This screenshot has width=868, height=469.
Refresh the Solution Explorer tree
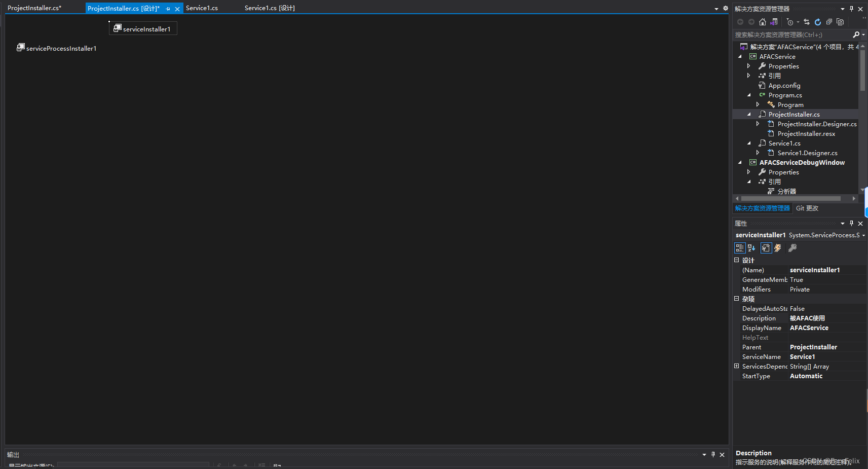(818, 22)
